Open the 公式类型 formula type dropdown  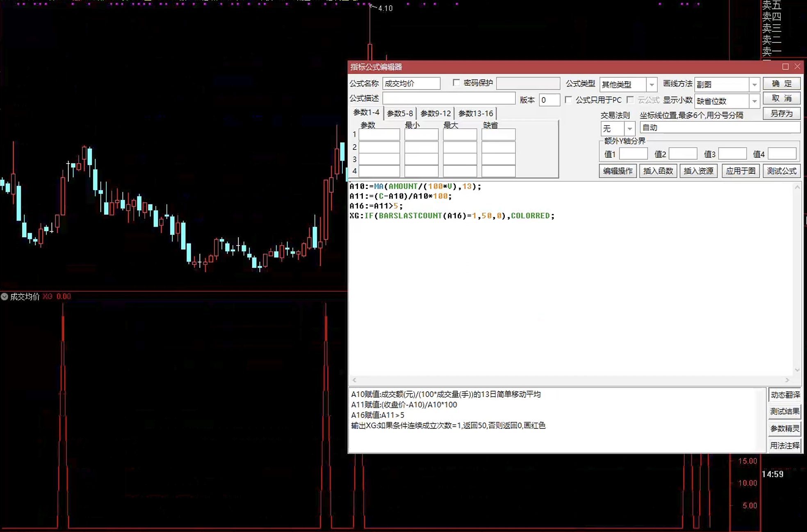652,84
